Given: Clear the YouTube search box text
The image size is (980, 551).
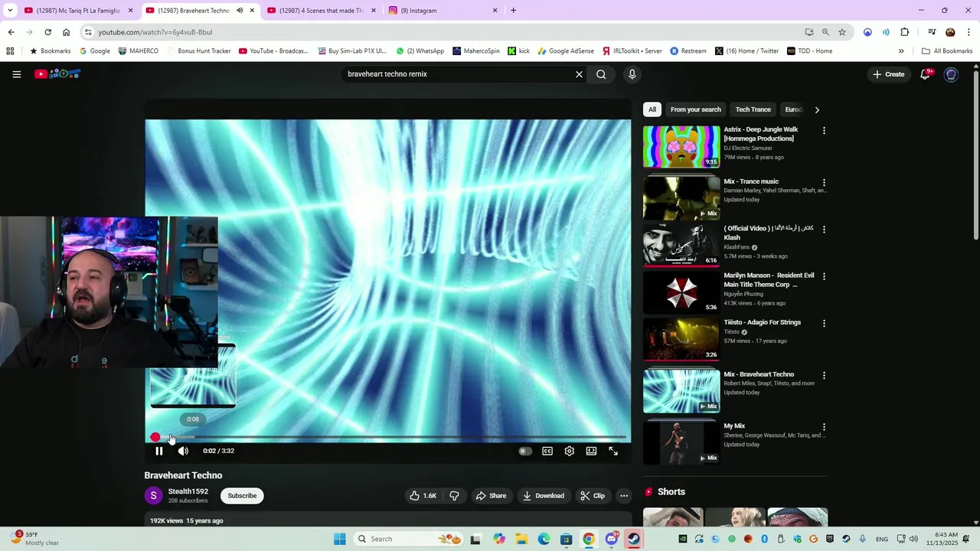Looking at the screenshot, I should [x=579, y=74].
